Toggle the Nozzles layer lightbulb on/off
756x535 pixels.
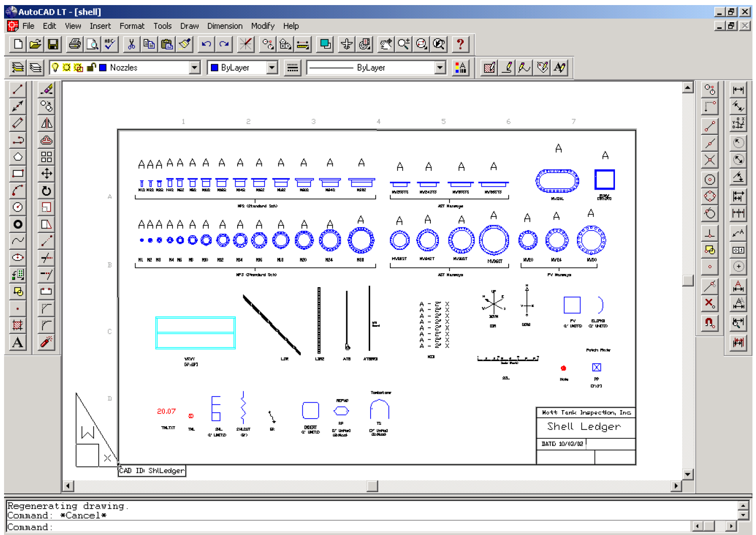(56, 67)
